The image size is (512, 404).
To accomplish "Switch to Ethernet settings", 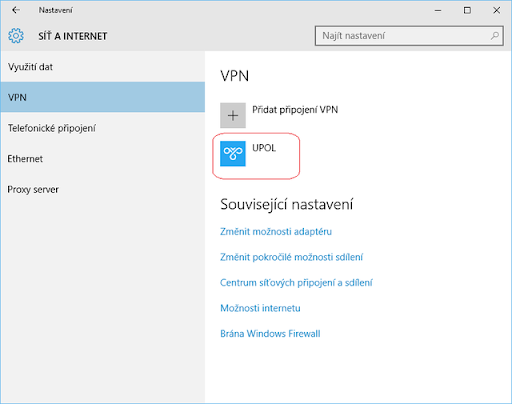I will point(103,158).
